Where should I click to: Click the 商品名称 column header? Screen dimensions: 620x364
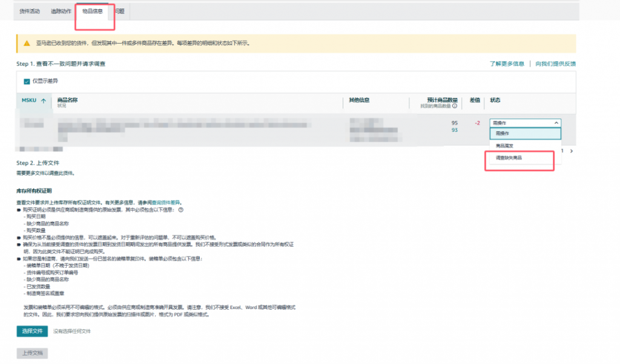click(x=67, y=100)
